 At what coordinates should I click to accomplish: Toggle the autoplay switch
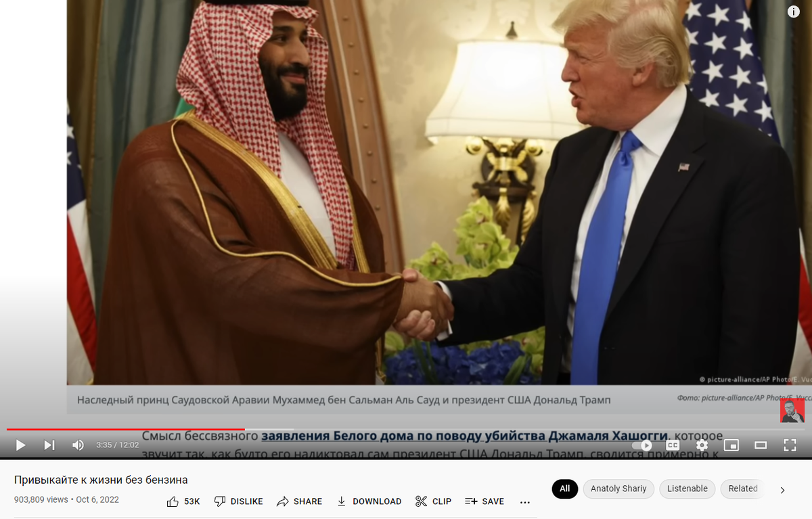643,445
